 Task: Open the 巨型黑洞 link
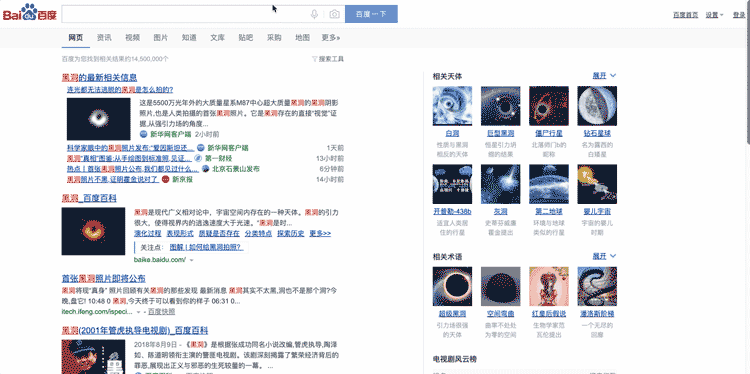click(500, 133)
